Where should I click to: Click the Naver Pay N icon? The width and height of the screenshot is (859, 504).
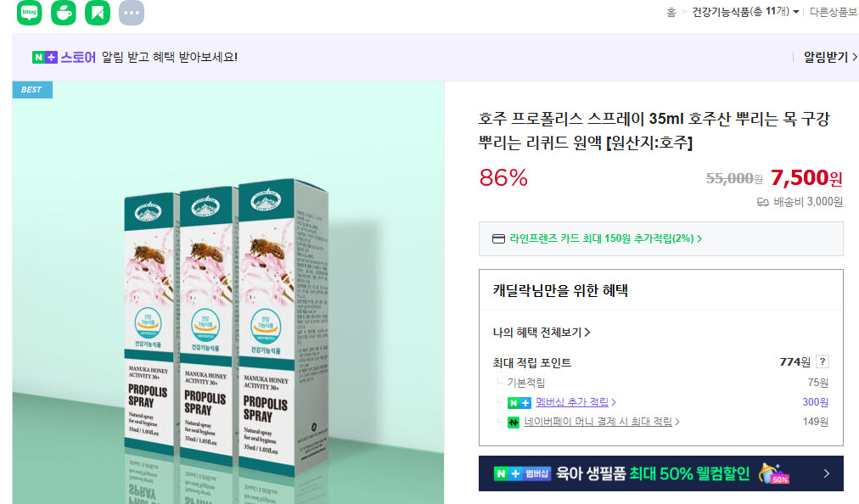point(514,422)
